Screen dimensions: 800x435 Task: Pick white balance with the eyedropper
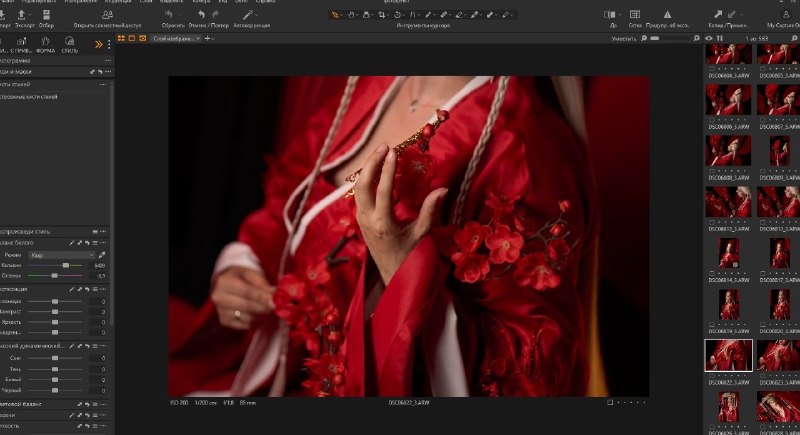tap(102, 254)
